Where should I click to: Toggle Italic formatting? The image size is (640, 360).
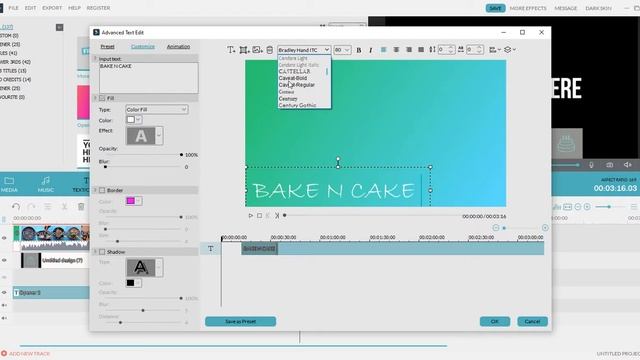(371, 50)
